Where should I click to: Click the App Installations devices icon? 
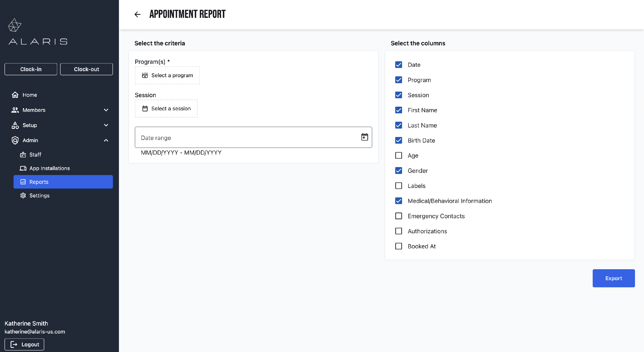[23, 168]
